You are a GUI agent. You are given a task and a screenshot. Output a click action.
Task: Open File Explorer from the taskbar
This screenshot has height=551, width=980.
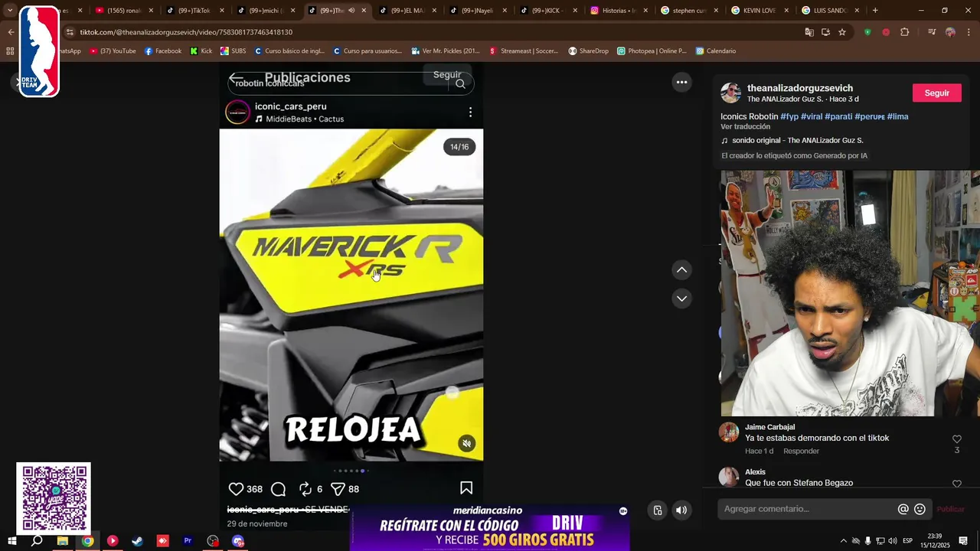(x=62, y=541)
